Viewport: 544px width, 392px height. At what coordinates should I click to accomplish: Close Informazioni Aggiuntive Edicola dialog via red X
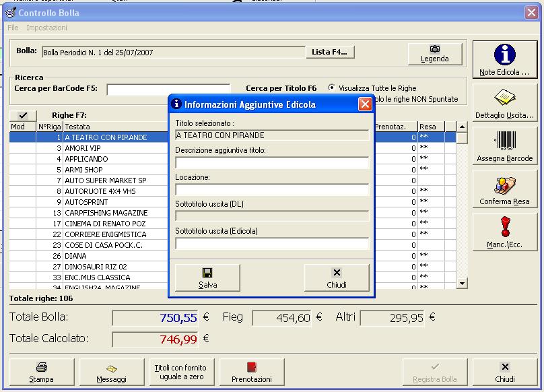(x=365, y=104)
